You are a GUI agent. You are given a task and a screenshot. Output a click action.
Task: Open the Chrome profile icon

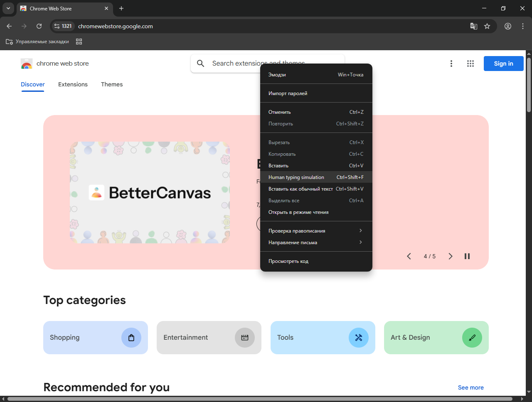pos(508,26)
